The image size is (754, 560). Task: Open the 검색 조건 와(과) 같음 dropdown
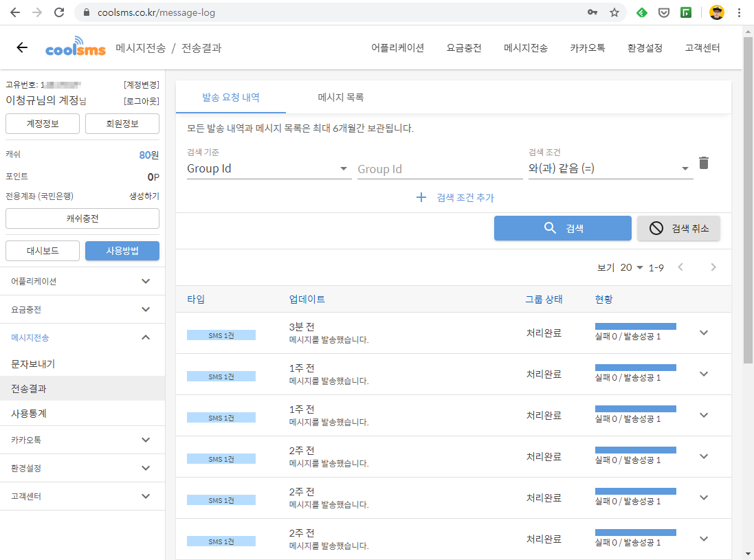tap(610, 169)
